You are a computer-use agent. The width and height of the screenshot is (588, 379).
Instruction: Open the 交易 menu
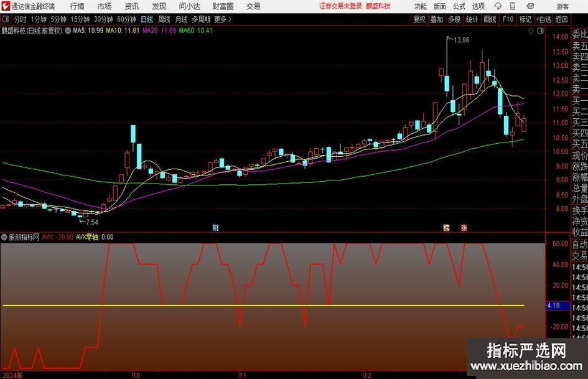click(253, 6)
